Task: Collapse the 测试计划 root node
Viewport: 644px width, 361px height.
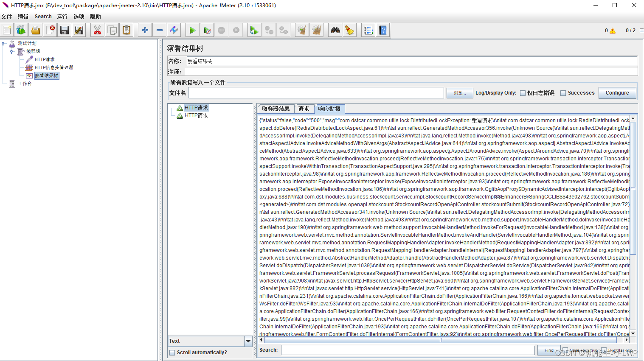Action: 3,43
